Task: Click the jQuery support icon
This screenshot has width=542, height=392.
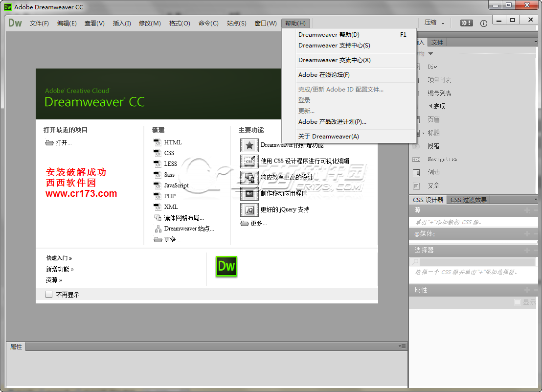Action: tap(249, 210)
